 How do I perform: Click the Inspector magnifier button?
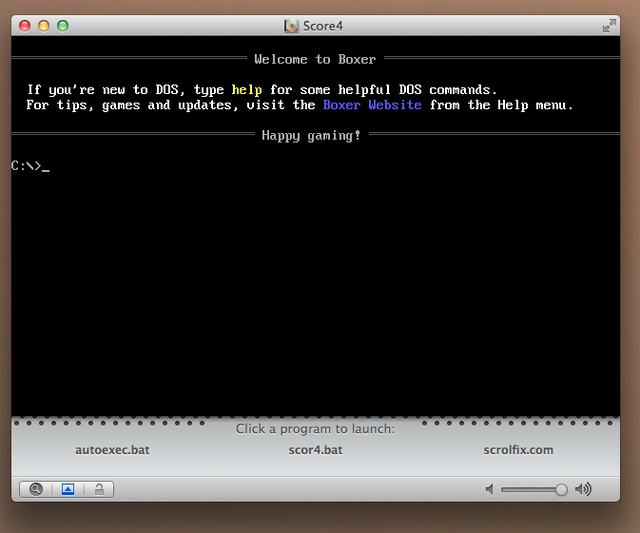coord(37,489)
